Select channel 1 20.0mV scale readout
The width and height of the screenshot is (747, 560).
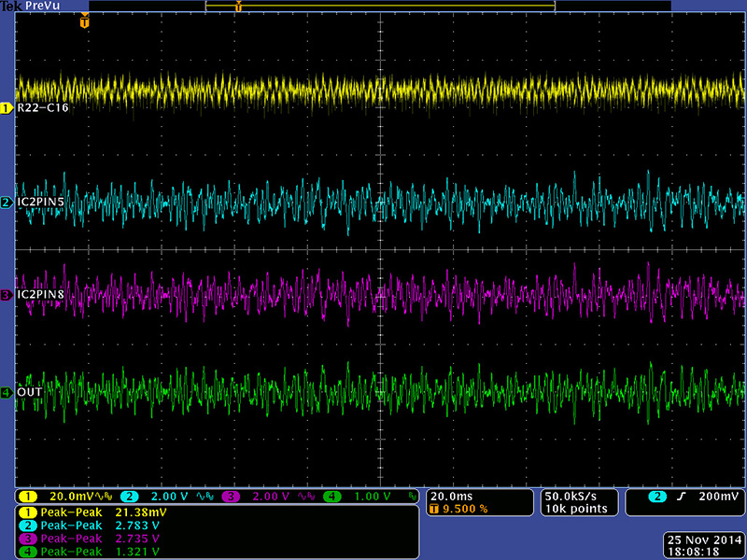click(69, 497)
